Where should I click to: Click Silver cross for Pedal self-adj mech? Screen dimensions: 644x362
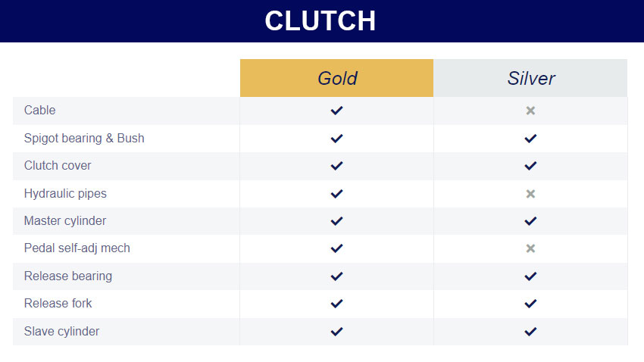click(530, 248)
